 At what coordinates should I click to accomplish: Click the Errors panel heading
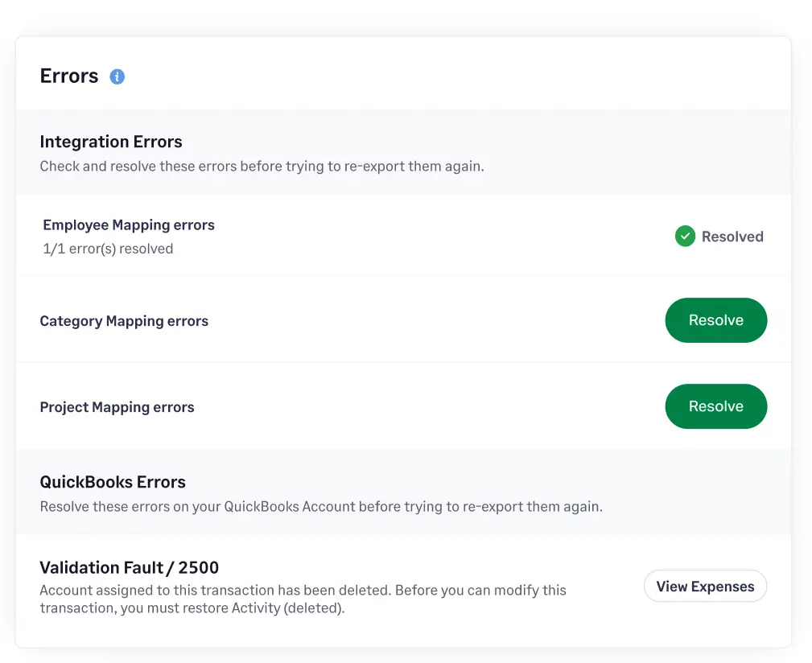coord(68,76)
